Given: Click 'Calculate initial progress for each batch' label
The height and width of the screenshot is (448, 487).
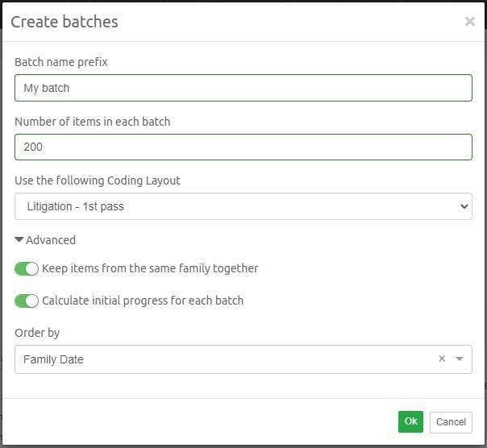Looking at the screenshot, I should (x=143, y=301).
